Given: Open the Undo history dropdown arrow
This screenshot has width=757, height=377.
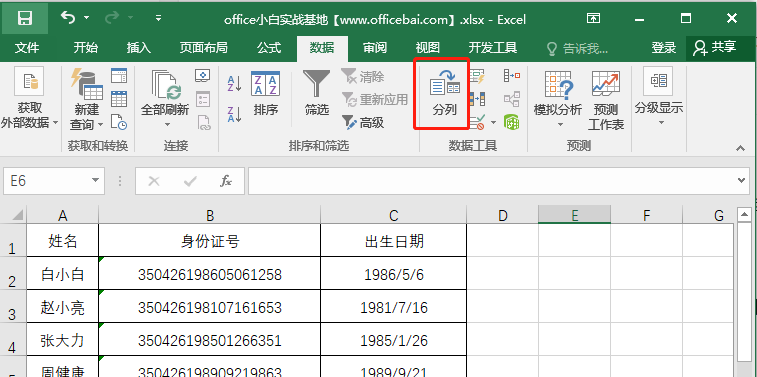Looking at the screenshot, I should [86, 18].
